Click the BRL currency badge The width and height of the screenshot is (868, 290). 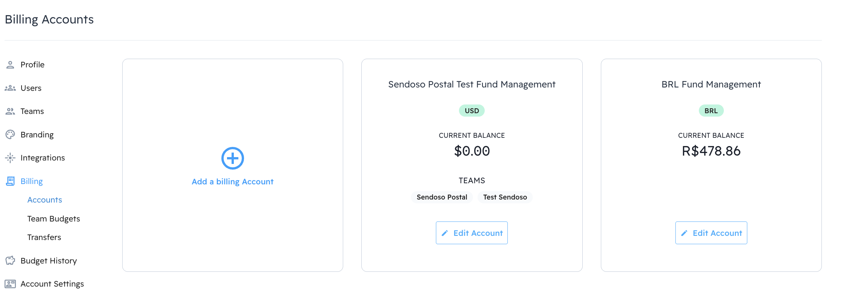(711, 111)
